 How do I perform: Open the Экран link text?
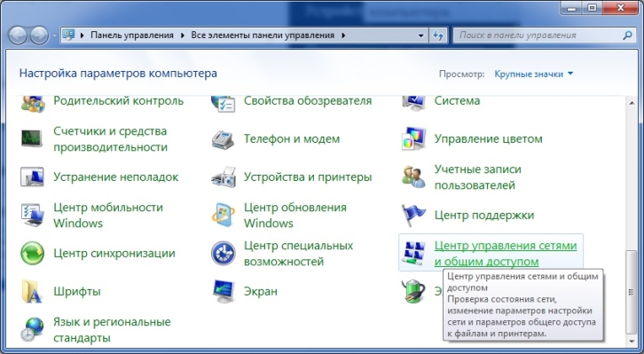pos(261,292)
